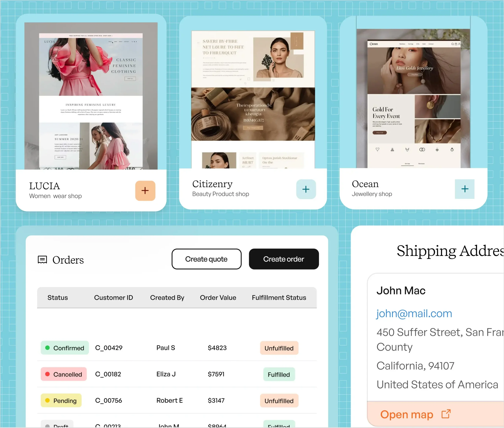The height and width of the screenshot is (428, 504).
Task: Click the Cancelled status badge
Action: click(x=64, y=374)
